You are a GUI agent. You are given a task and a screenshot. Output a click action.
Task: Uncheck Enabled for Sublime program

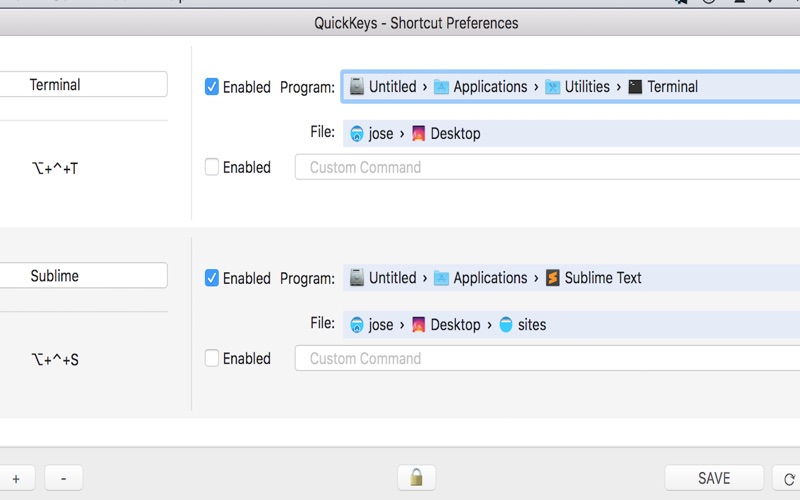212,278
